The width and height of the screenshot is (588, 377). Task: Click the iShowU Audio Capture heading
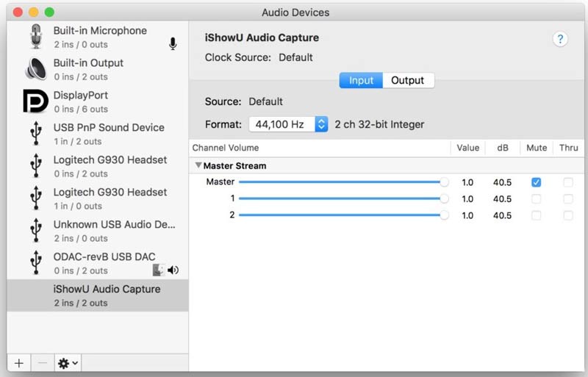point(262,37)
